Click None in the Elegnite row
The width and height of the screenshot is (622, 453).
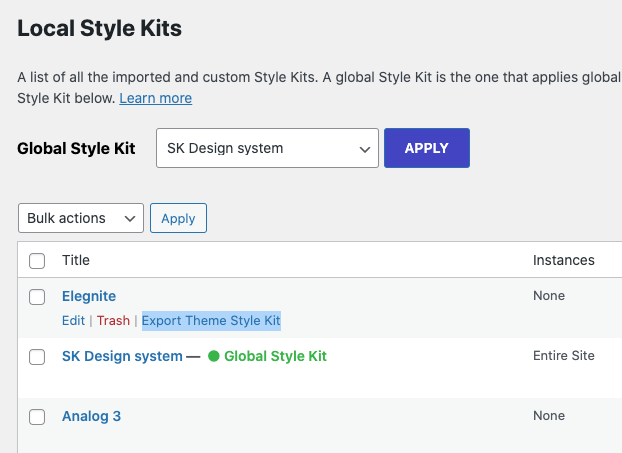549,296
